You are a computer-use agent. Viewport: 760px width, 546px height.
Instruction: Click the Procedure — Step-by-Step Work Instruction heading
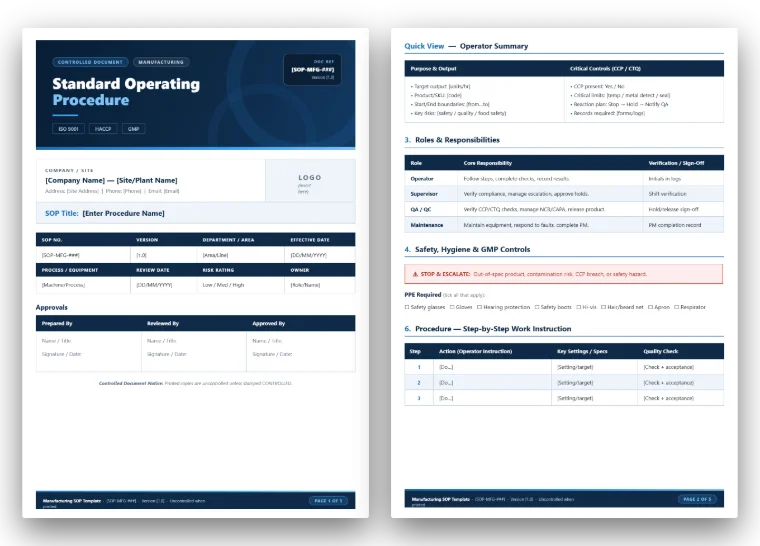493,329
